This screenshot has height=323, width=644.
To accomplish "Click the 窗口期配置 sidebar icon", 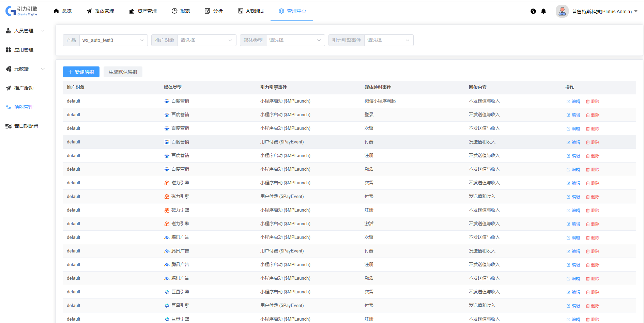I will click(9, 126).
